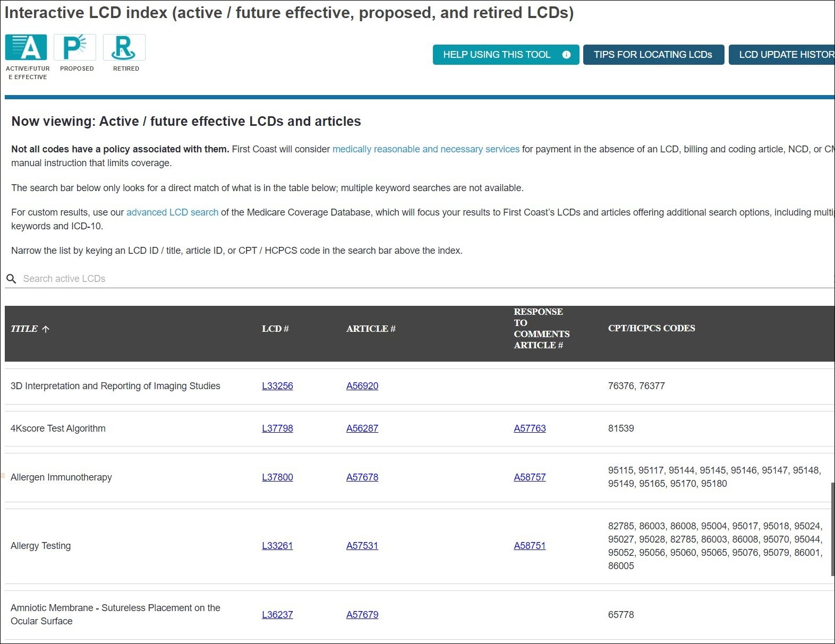Open the advanced LCD search link
This screenshot has width=835, height=644.
172,212
